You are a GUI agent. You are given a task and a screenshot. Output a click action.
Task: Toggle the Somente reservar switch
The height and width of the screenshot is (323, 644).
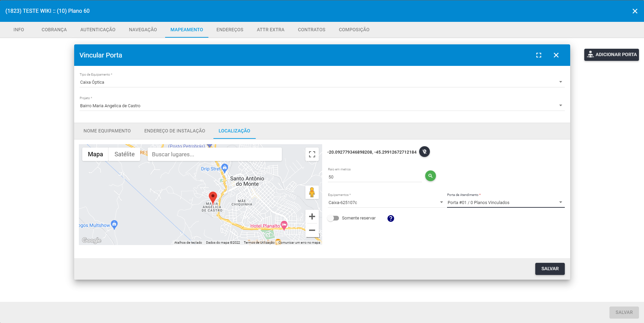tap(334, 218)
